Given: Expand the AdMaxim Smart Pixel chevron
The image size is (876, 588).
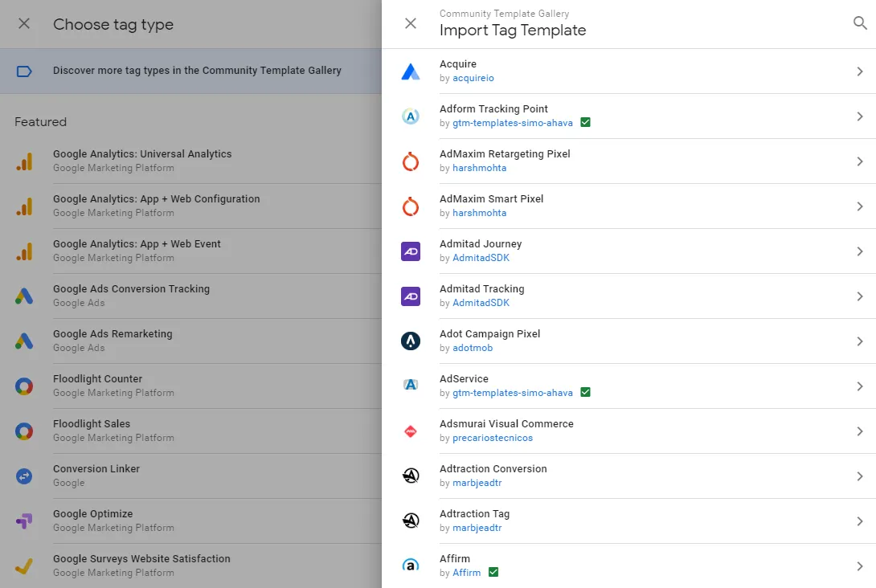Looking at the screenshot, I should 860,206.
